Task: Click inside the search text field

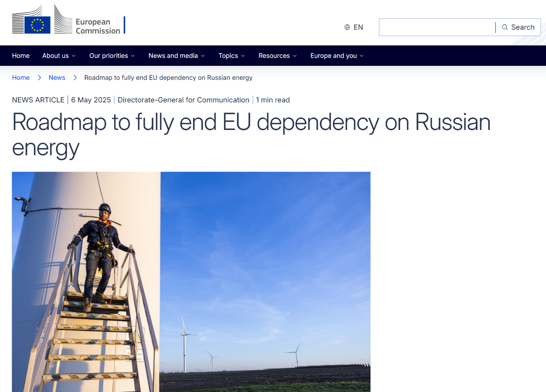Action: pos(437,27)
